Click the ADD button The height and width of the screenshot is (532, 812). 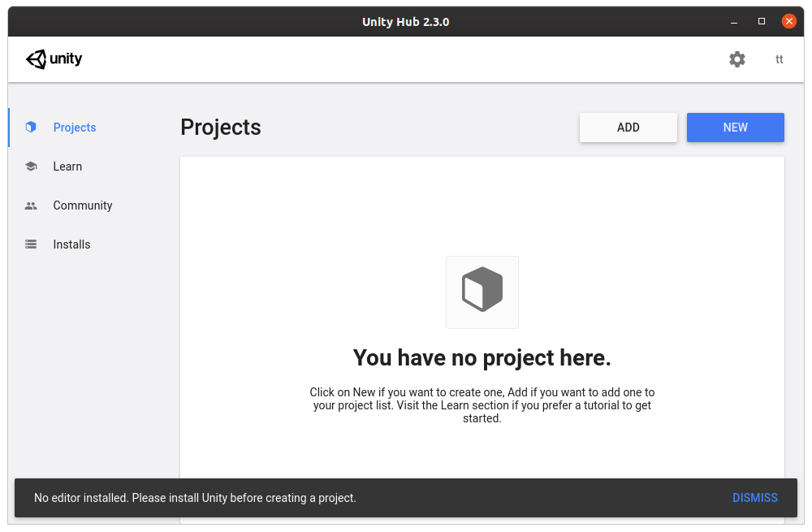(x=628, y=127)
